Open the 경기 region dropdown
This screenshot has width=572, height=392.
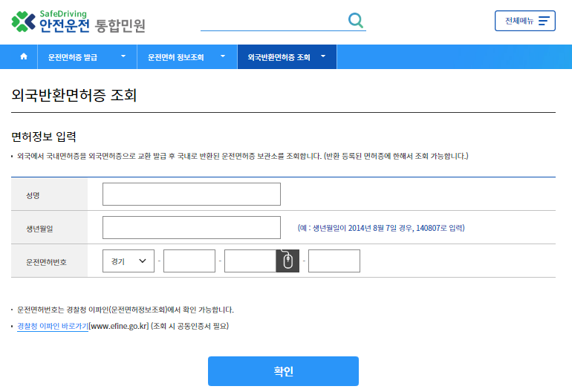129,261
